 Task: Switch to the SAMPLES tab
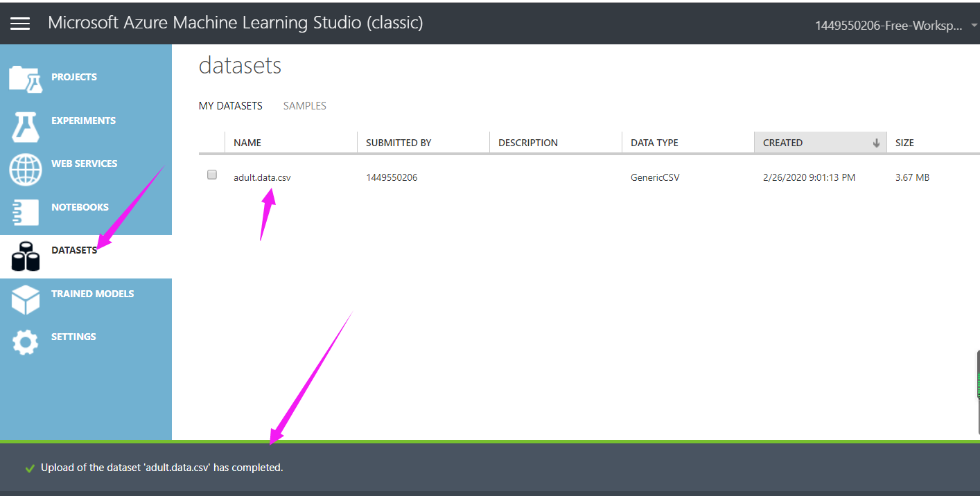click(x=305, y=106)
